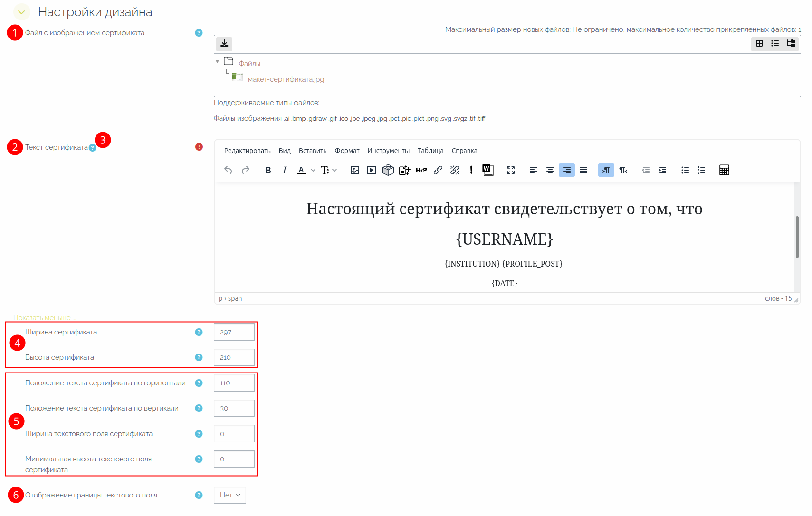Screen dimensions: 812x516
Task: Click the Bold formatting icon
Action: click(x=268, y=170)
